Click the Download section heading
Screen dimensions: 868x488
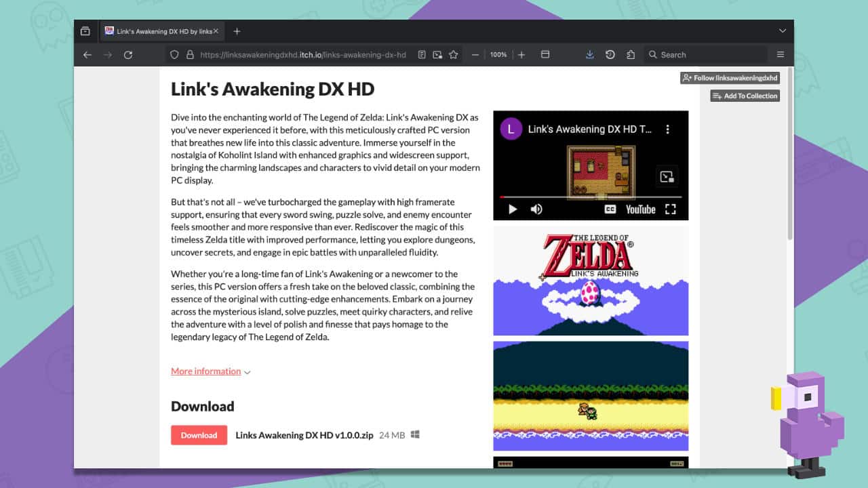coord(202,407)
